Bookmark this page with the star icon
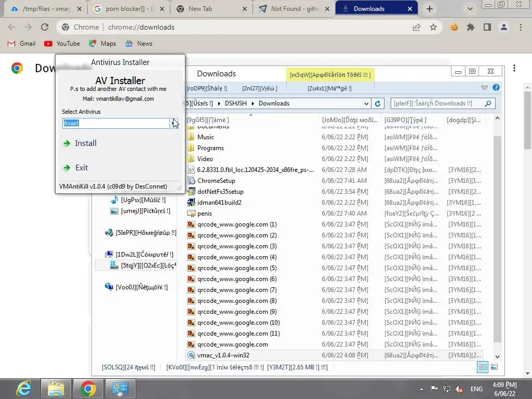 click(433, 27)
